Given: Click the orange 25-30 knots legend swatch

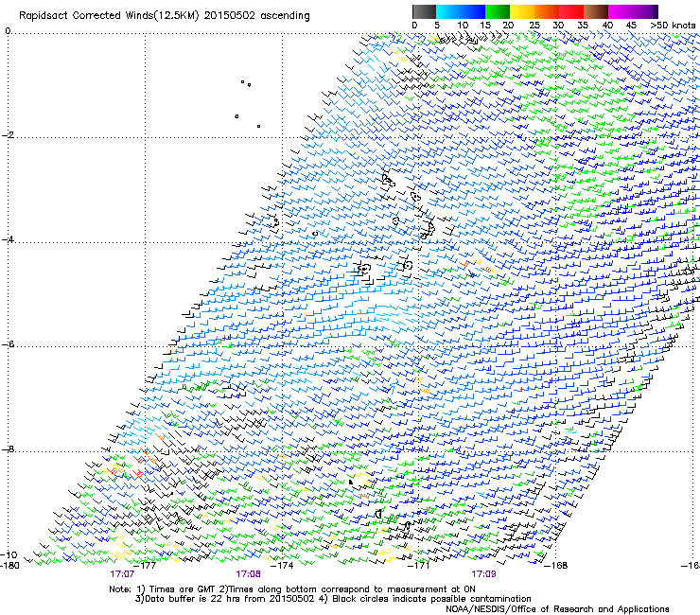Looking at the screenshot, I should [x=547, y=11].
